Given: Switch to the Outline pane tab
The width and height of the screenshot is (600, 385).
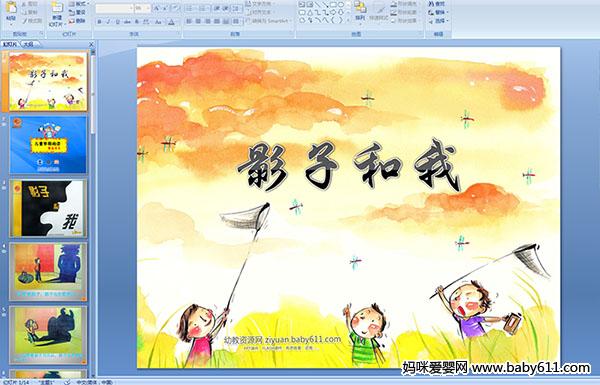Looking at the screenshot, I should [x=29, y=44].
